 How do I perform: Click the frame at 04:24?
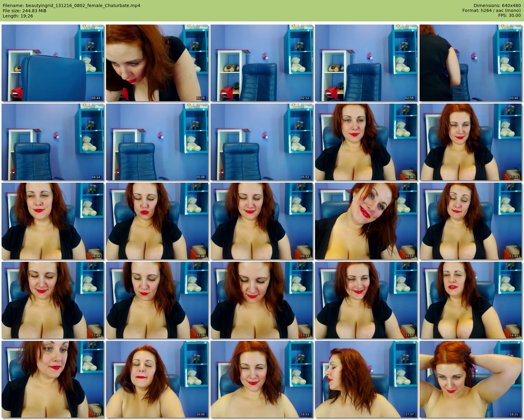tap(53, 142)
